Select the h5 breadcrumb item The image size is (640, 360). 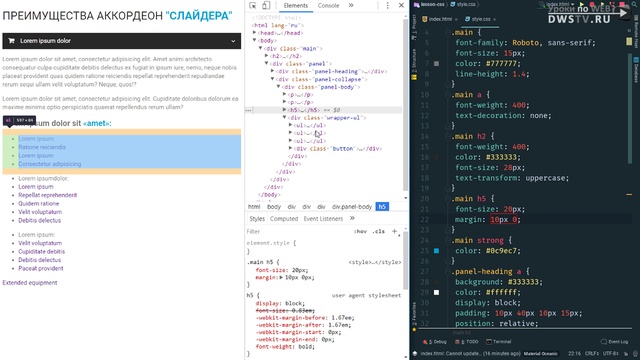[x=382, y=207]
